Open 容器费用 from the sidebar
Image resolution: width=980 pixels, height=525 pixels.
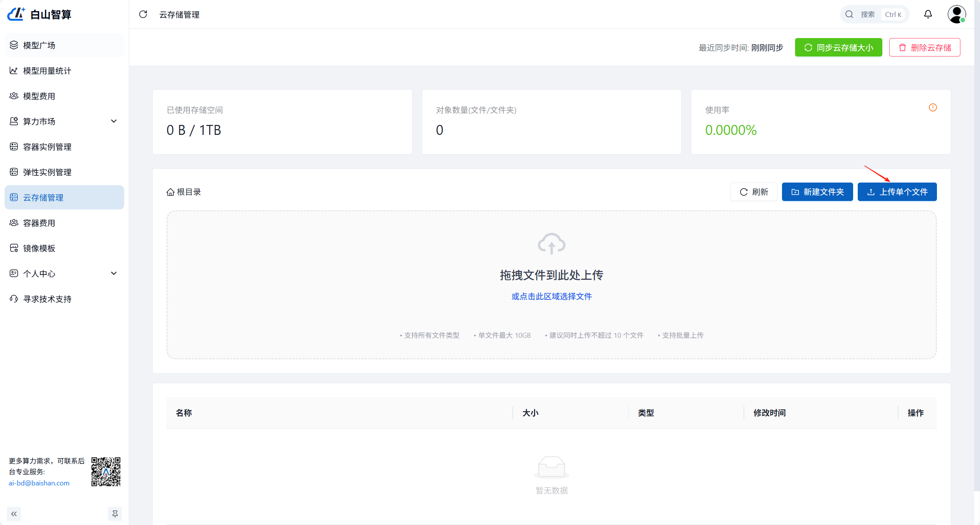coord(38,223)
